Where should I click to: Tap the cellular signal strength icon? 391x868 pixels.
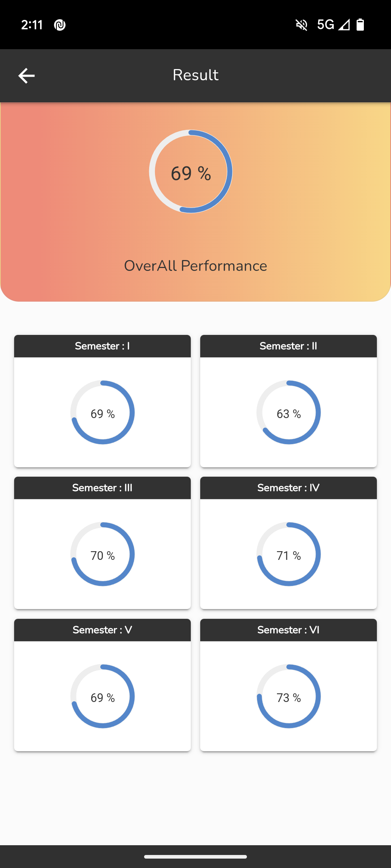point(344,25)
